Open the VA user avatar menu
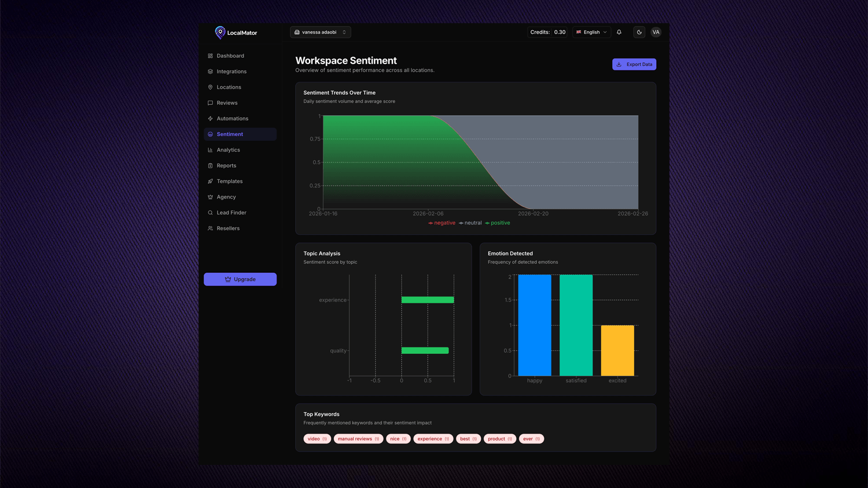This screenshot has height=488, width=868. pos(656,32)
